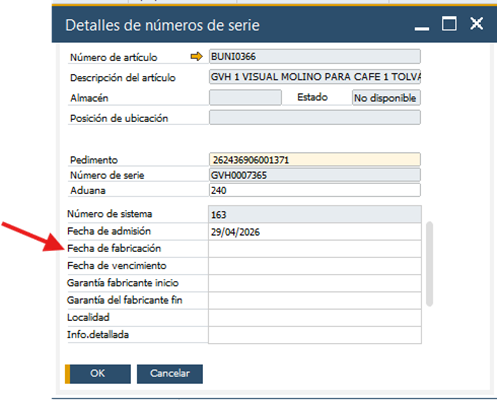Select the Aduana field showing 240
497x400 pixels.
(x=315, y=190)
